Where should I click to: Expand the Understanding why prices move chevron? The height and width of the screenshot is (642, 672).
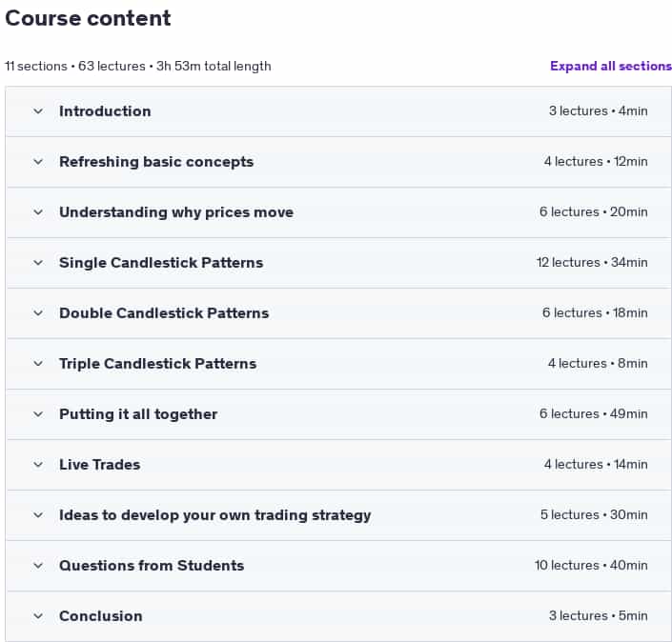pyautogui.click(x=38, y=212)
